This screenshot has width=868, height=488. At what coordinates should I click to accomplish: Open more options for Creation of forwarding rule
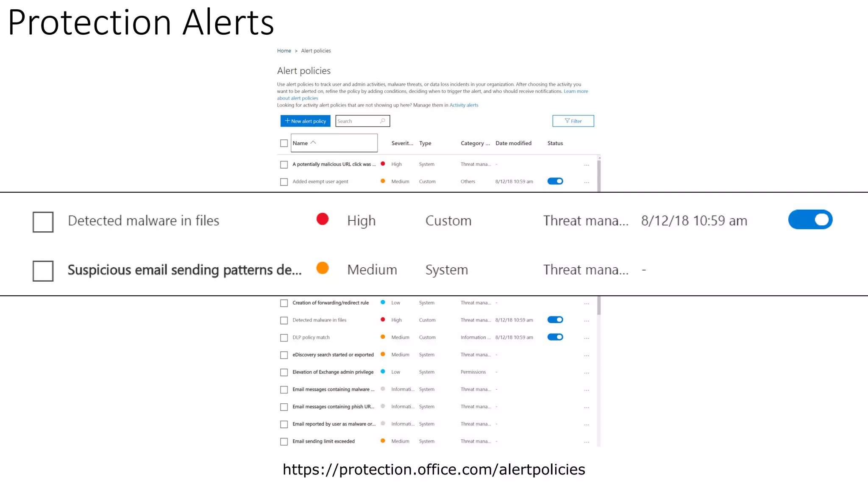click(x=587, y=304)
